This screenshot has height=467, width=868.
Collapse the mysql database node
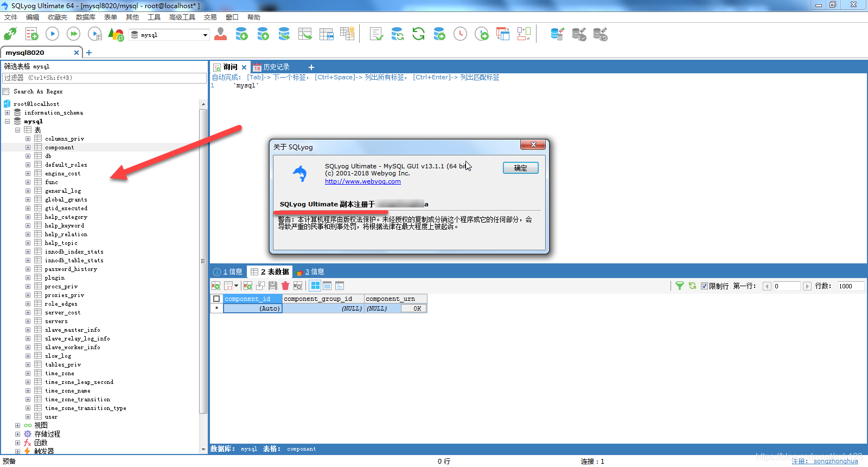pos(8,122)
